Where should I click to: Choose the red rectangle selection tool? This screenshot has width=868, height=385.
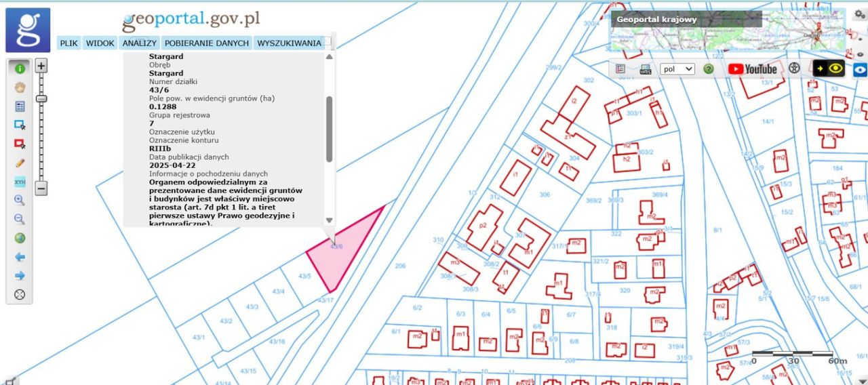pyautogui.click(x=20, y=144)
